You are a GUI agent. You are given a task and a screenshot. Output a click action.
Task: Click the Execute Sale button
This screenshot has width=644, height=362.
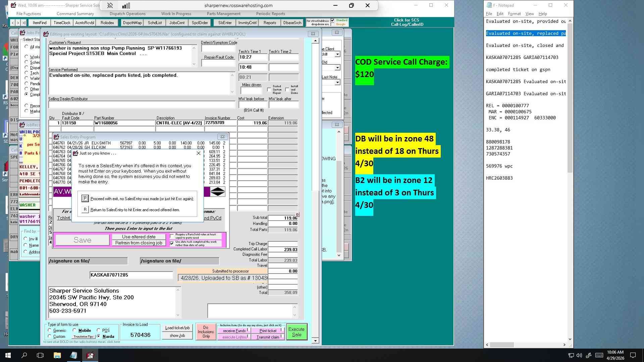[x=297, y=332]
